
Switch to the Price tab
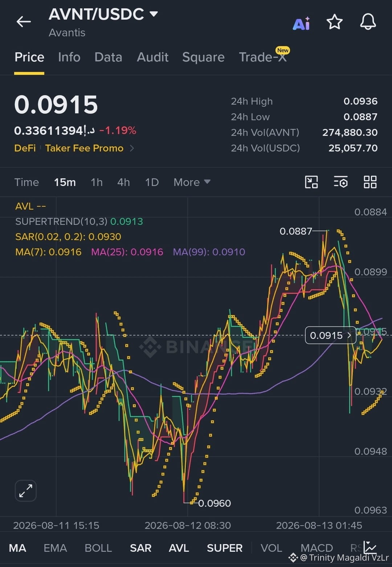click(x=29, y=57)
